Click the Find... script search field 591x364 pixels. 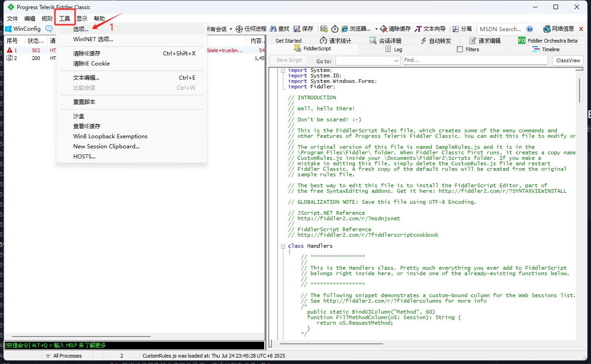[475, 60]
